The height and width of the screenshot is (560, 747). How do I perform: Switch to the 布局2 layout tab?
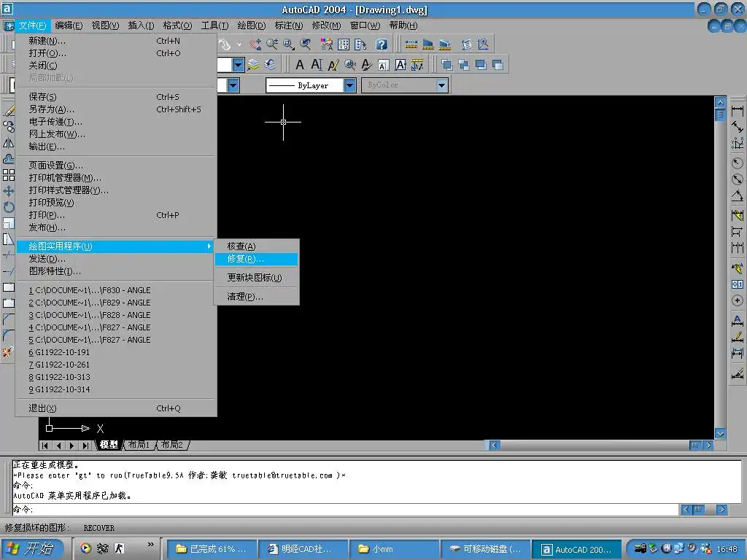pos(172,445)
